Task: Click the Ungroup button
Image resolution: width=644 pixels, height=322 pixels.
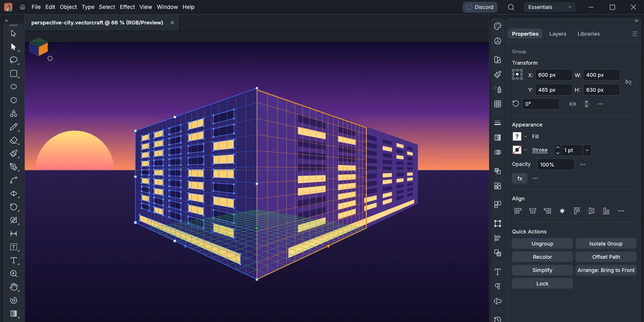Action: (x=542, y=244)
